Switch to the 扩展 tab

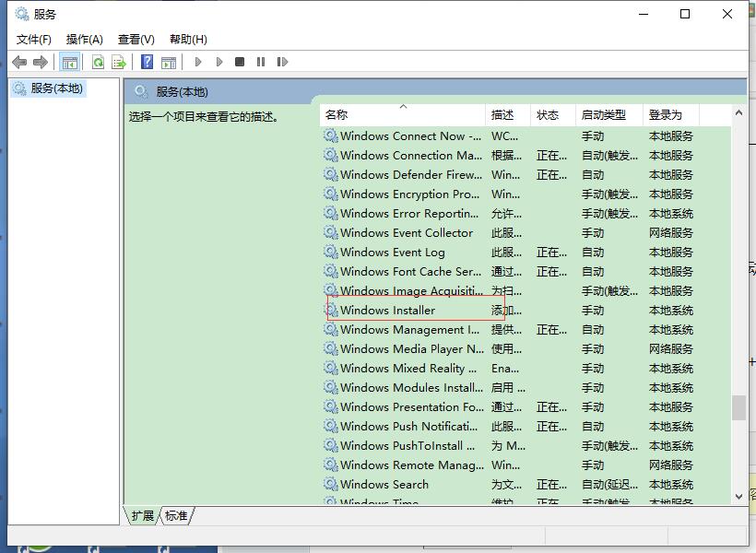(142, 516)
